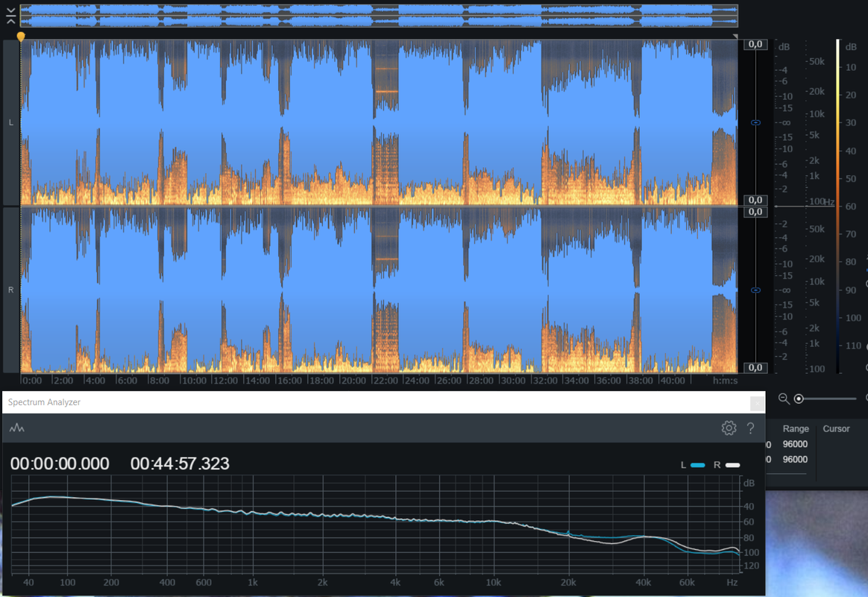The width and height of the screenshot is (868, 597).
Task: Click the Hz label on analyzer axis
Action: (x=732, y=583)
